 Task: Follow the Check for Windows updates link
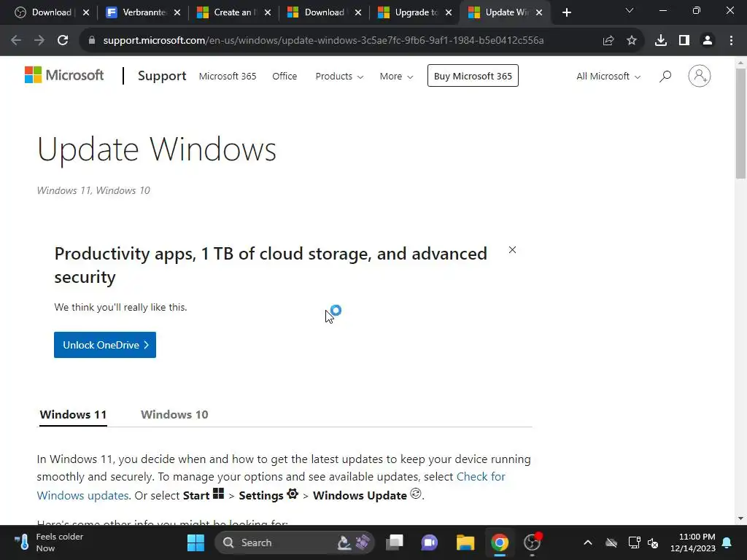pos(481,477)
